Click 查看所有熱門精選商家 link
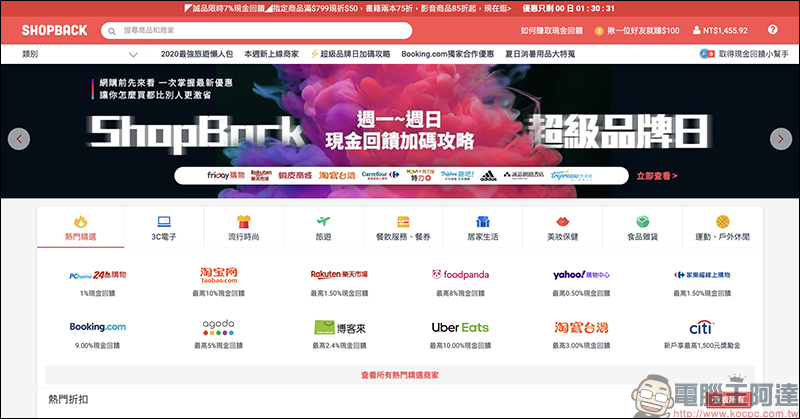Viewport: 800px width, 419px height. pos(399,374)
